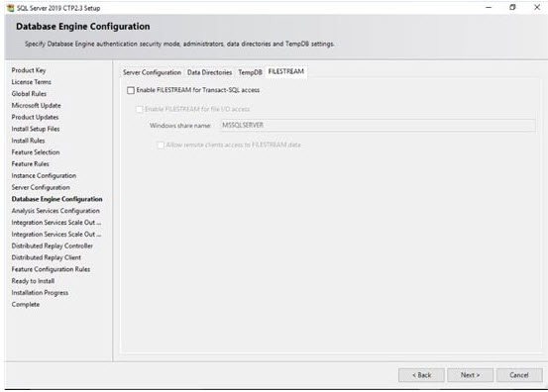The image size is (548, 392).
Task: Toggle the disabled FILESTREAM file I/O access checkbox
Action: [x=139, y=109]
